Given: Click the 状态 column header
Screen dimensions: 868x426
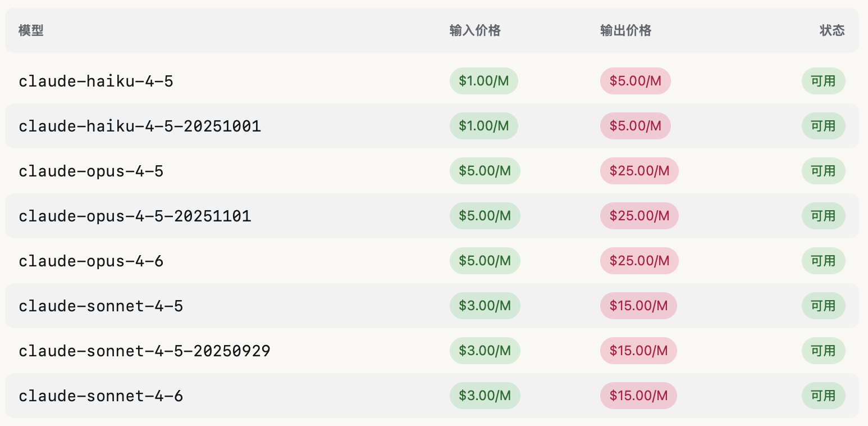Looking at the screenshot, I should coord(832,31).
